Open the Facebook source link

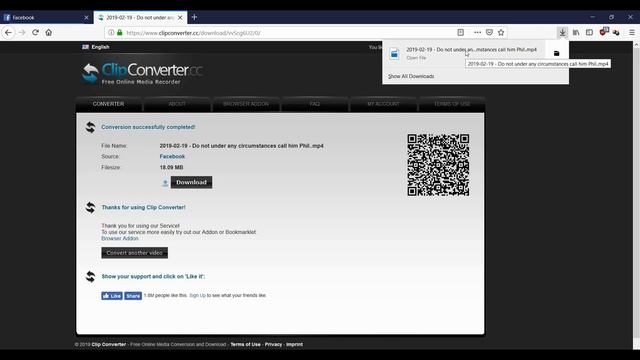172,156
